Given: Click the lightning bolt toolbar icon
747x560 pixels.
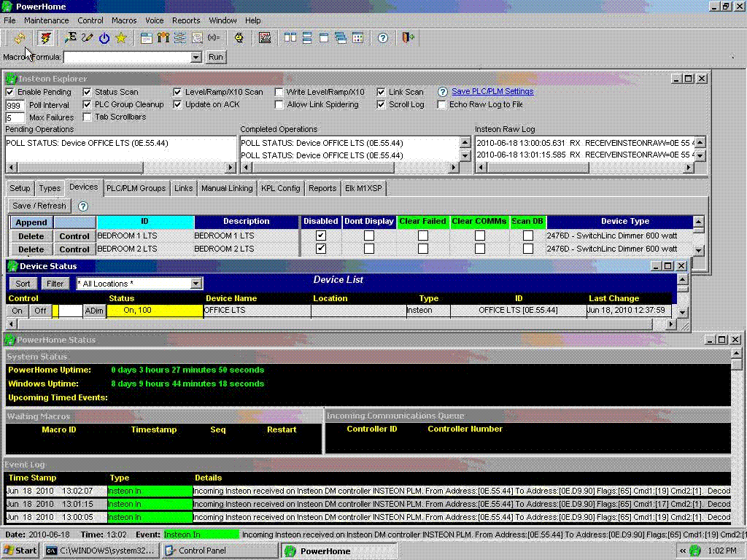Looking at the screenshot, I should pyautogui.click(x=46, y=38).
